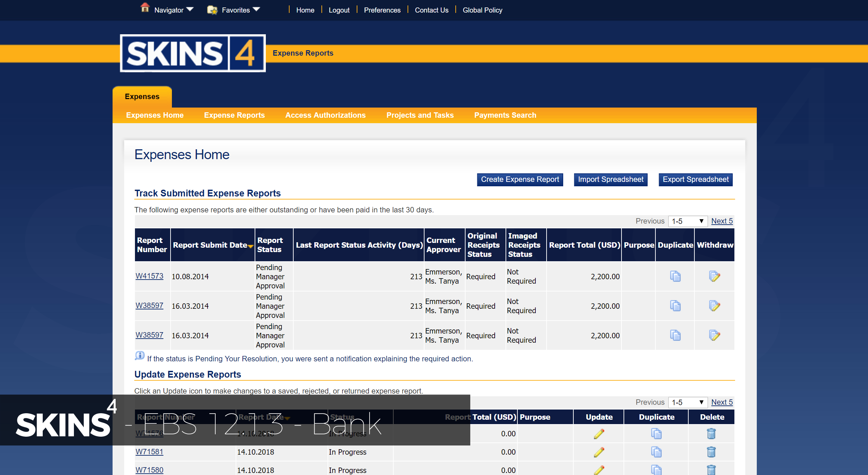Switch to the Expense Reports subtab
Screen dimensions: 868x475
coord(234,115)
